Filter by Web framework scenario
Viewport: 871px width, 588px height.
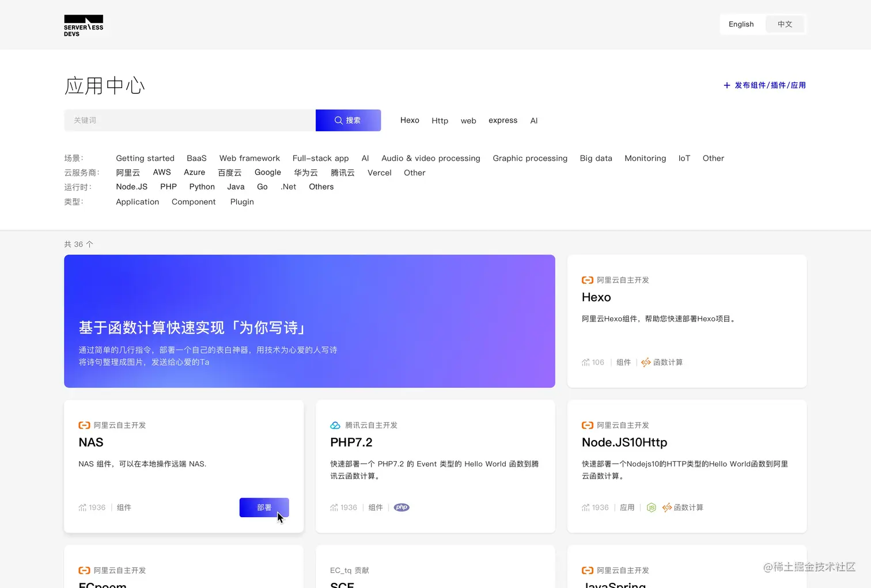(x=249, y=158)
